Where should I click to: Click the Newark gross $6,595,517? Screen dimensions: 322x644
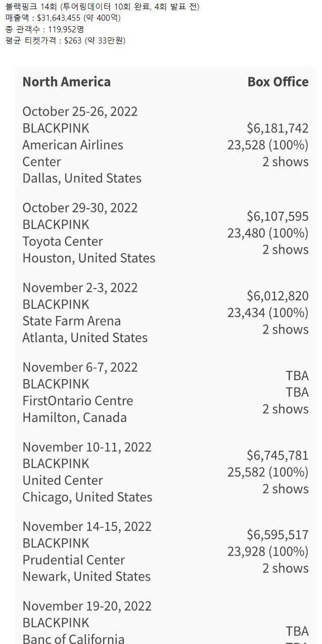(278, 535)
